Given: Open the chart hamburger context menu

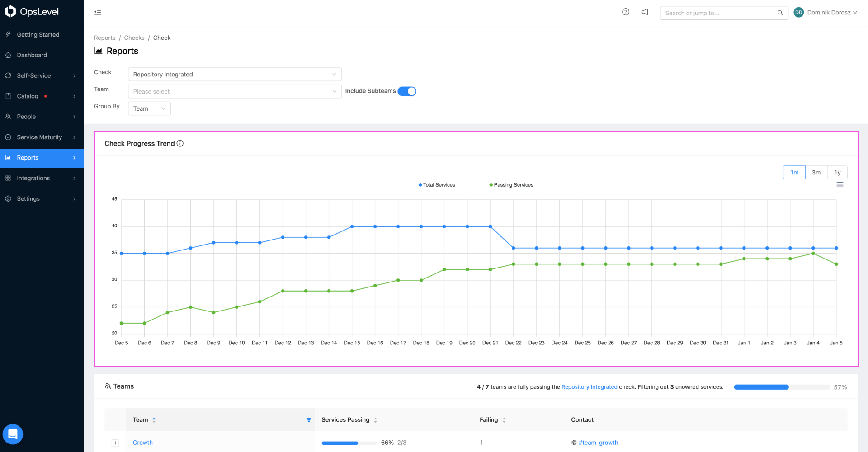Looking at the screenshot, I should click(840, 184).
